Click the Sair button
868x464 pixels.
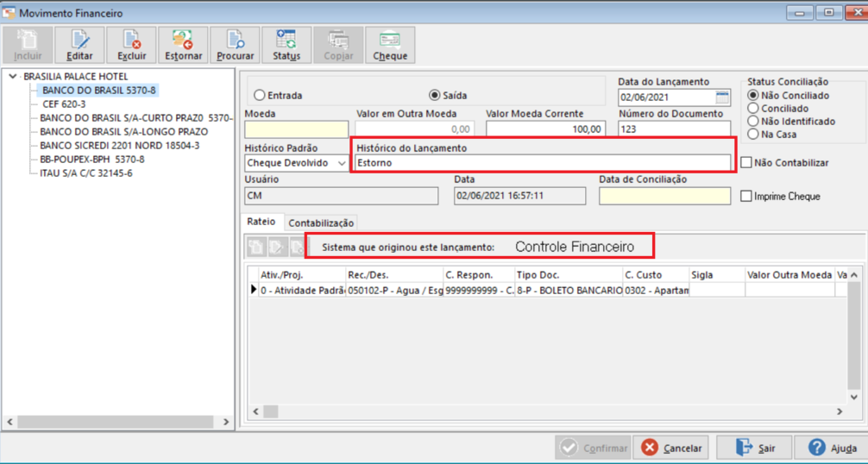[x=754, y=448]
